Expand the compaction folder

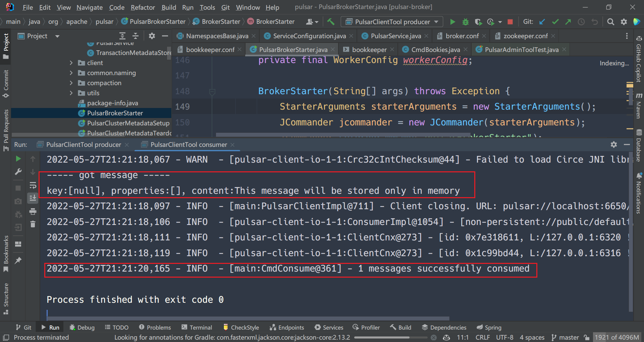pos(71,83)
